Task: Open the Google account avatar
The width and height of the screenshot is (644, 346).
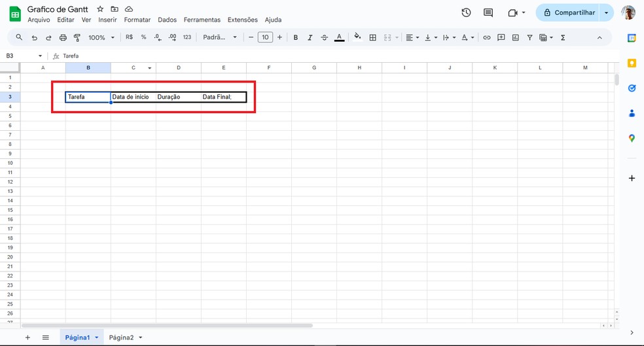Action: coord(628,12)
